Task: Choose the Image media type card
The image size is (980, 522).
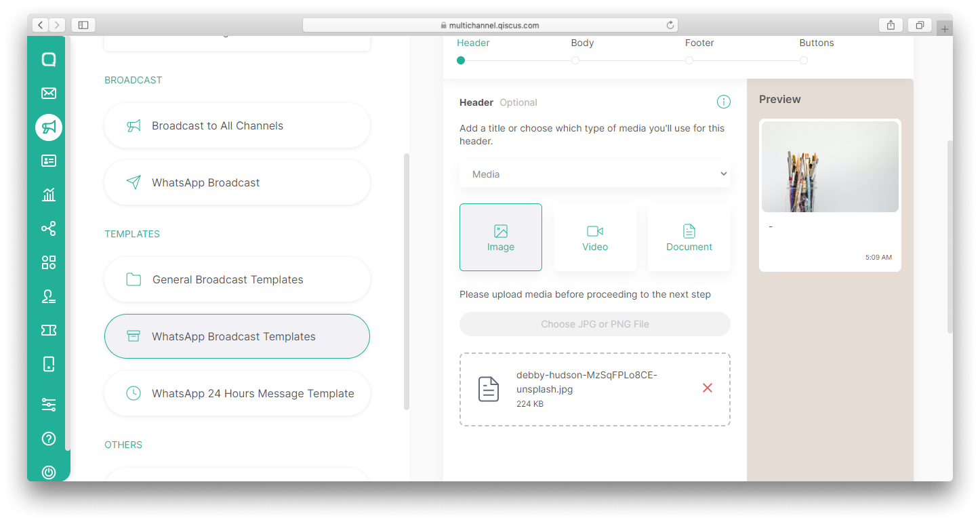Action: [x=501, y=237]
